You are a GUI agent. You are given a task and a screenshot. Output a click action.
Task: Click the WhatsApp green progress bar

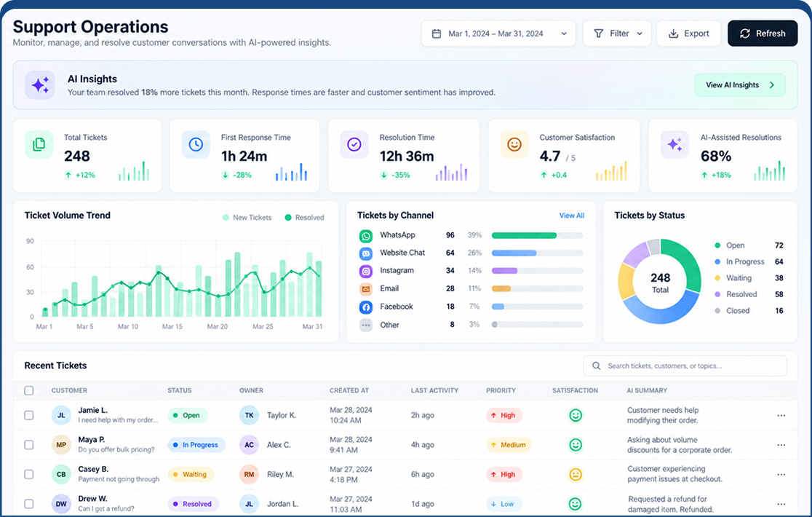coord(524,236)
